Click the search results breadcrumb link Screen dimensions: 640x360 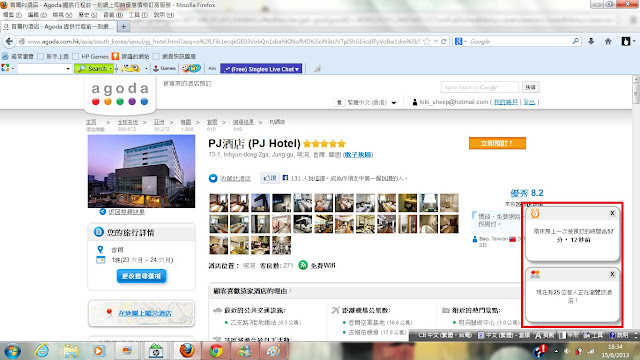coord(243,122)
